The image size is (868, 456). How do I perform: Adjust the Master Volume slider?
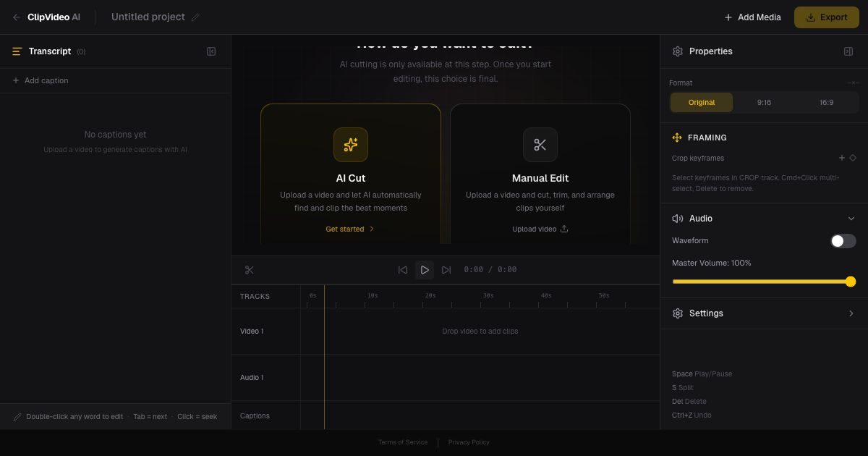pyautogui.click(x=764, y=282)
